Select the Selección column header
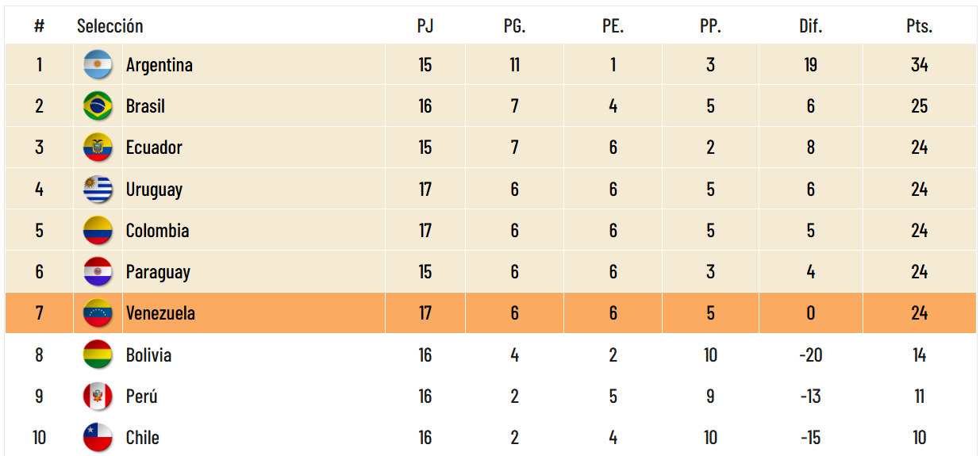This screenshot has width=980, height=456. pos(110,25)
